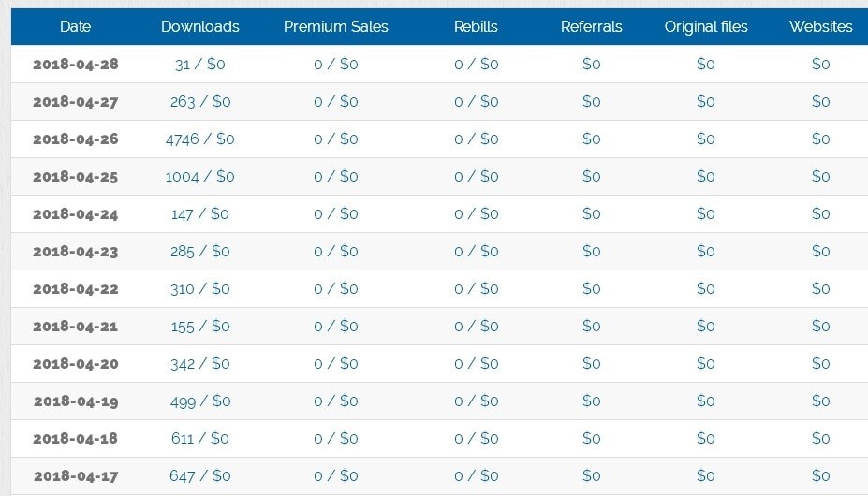The image size is (868, 496).
Task: Select Original files amount for 2018-04-18
Action: click(706, 438)
